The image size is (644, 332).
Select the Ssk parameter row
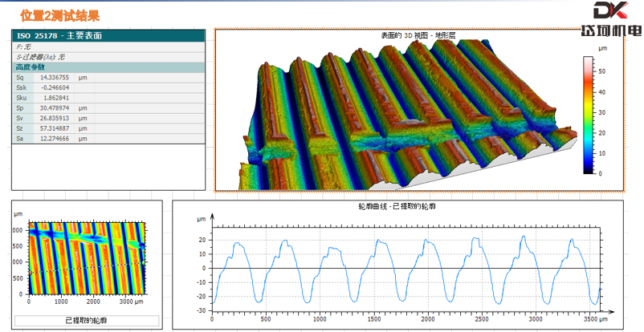pyautogui.click(x=108, y=88)
